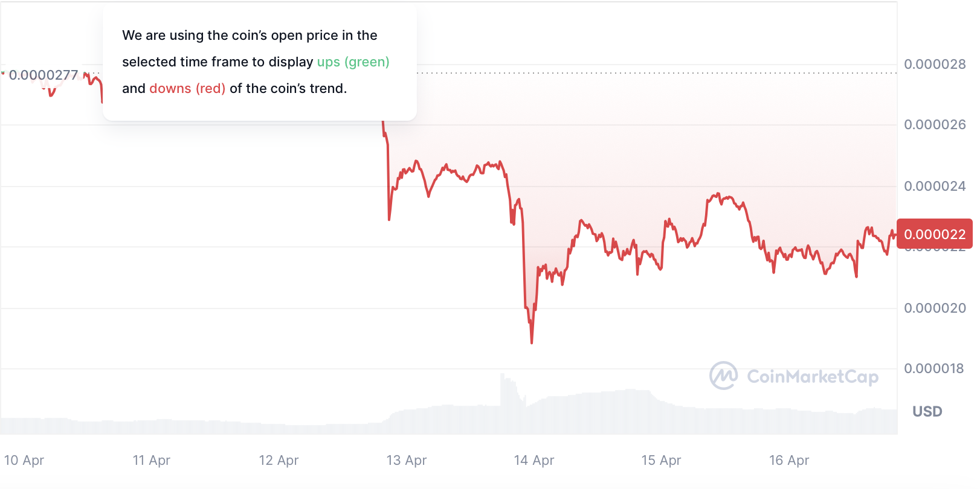Select the 11 Apr date label

click(152, 460)
